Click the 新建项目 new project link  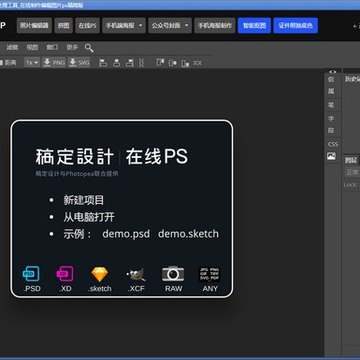click(84, 200)
